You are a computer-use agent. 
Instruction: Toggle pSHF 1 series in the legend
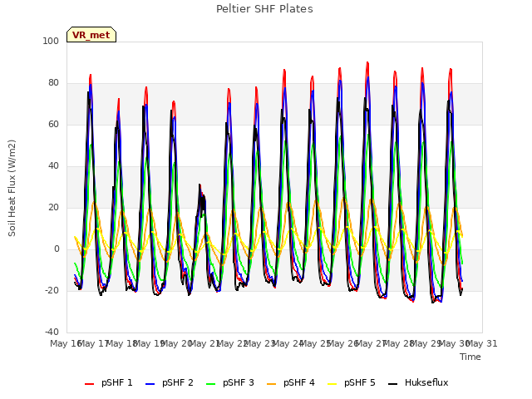point(109,383)
